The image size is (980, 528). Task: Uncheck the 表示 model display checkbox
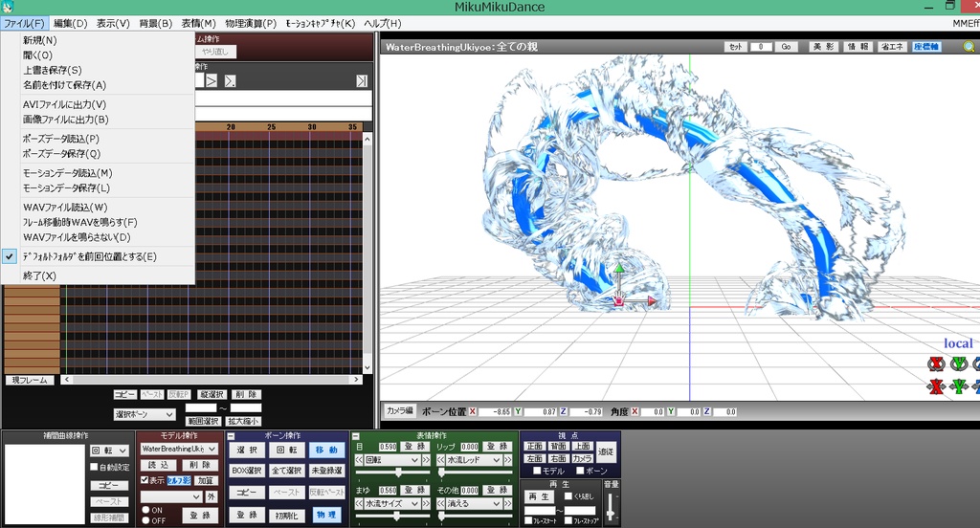coord(145,480)
